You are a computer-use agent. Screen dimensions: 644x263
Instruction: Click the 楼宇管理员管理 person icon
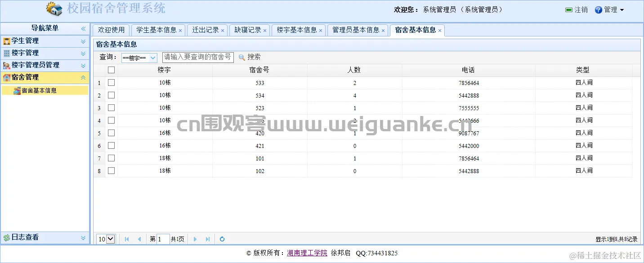[7, 66]
